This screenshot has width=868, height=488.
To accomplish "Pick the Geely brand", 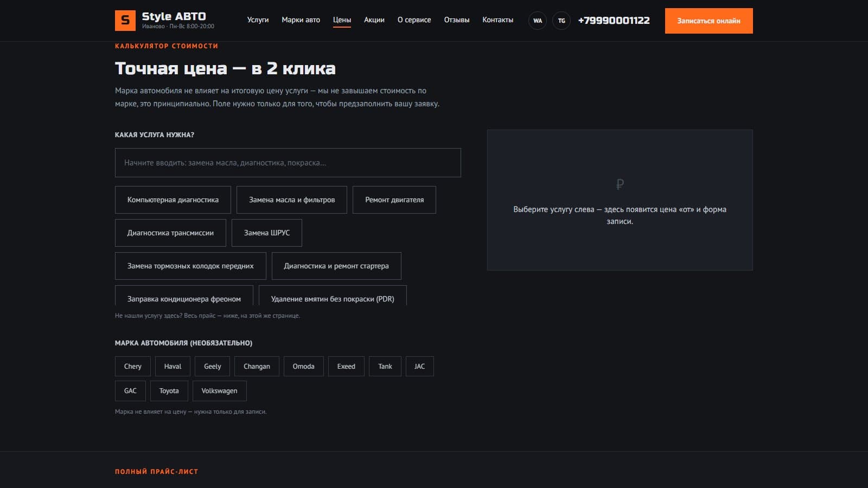I will point(213,367).
